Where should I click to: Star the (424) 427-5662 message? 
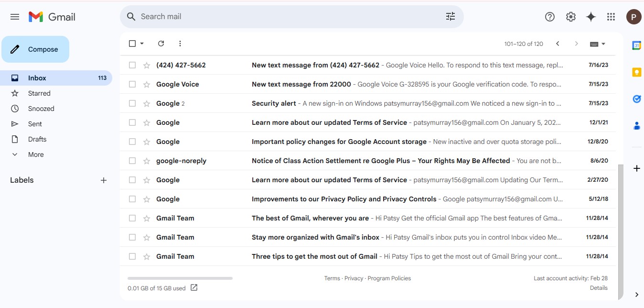(147, 65)
